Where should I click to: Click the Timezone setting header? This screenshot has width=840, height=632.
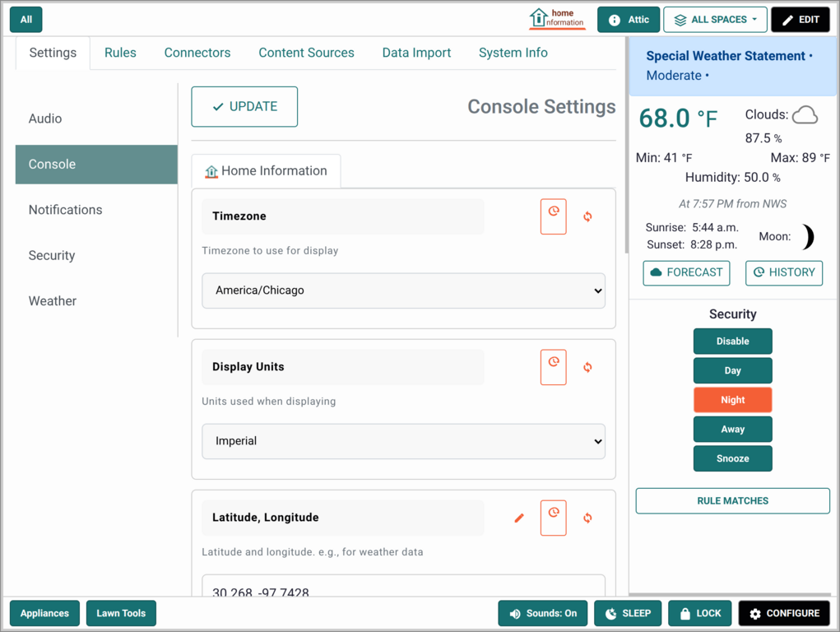point(343,216)
